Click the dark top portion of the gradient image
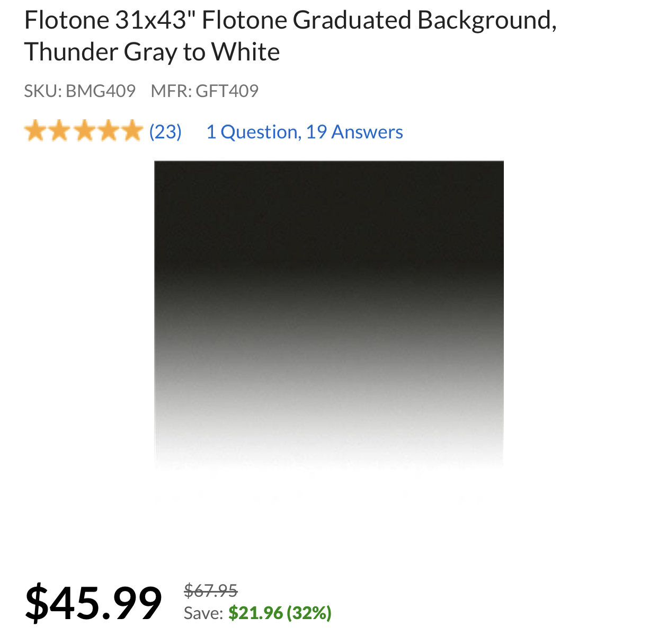Screen dimensions: 658x644 click(x=329, y=201)
